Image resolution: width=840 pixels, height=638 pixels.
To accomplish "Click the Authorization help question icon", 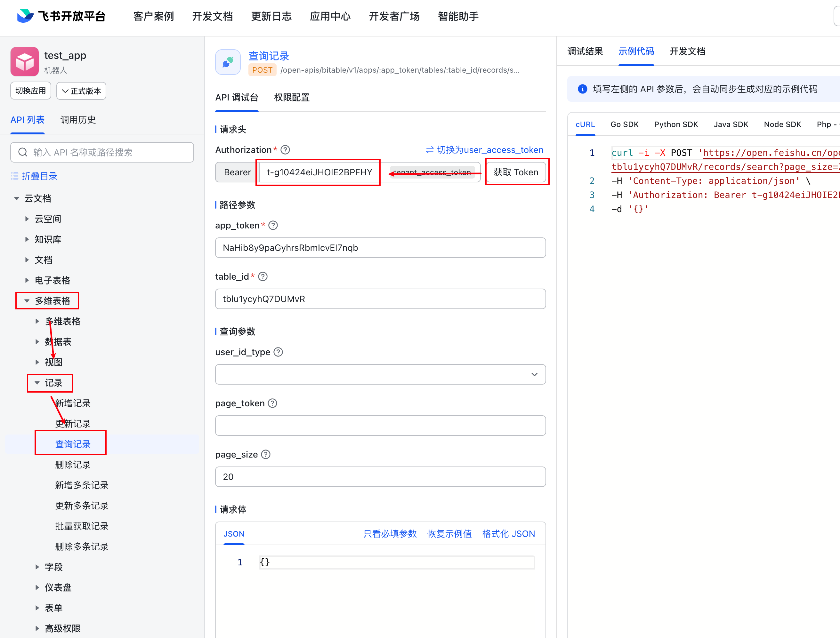I will click(285, 150).
